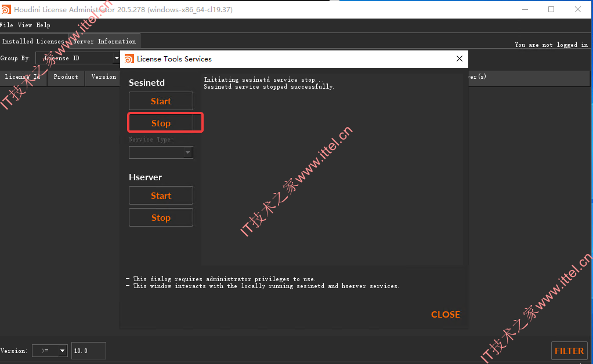This screenshot has width=593, height=364.
Task: Open the Service Type dropdown
Action: [x=161, y=152]
